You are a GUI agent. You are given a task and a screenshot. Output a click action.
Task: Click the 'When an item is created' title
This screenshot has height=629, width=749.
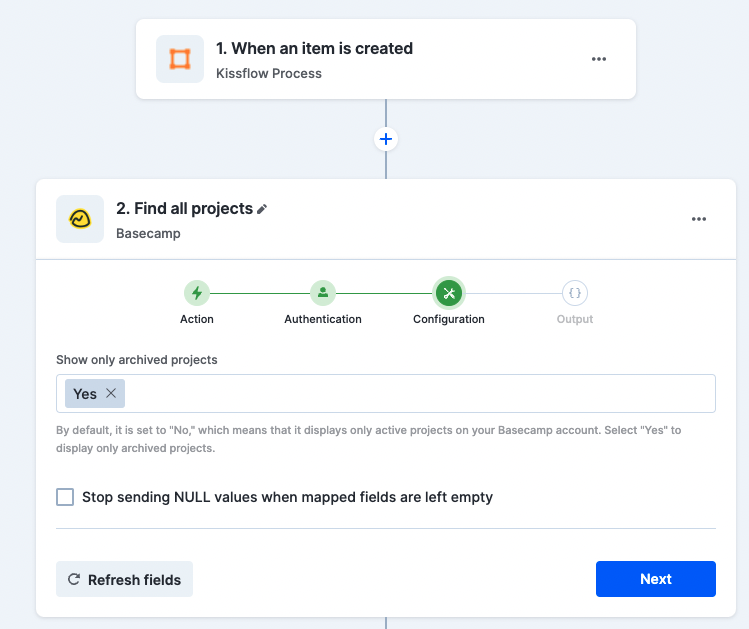(314, 48)
